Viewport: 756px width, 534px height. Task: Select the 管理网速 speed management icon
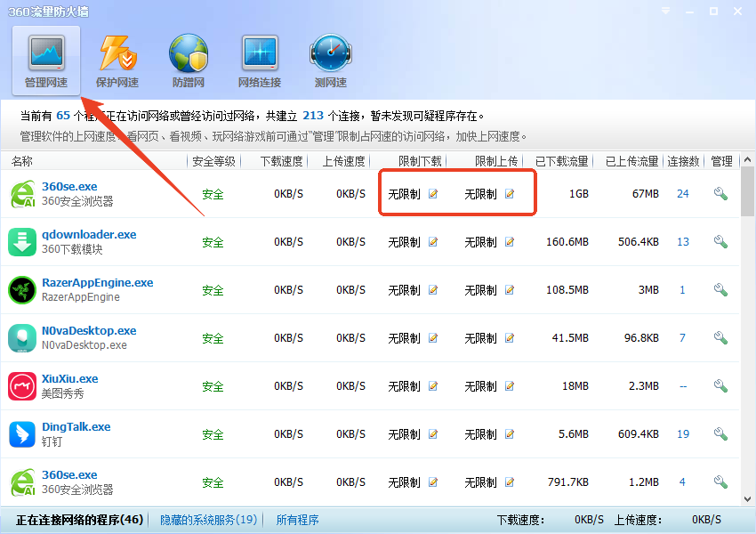[44, 60]
